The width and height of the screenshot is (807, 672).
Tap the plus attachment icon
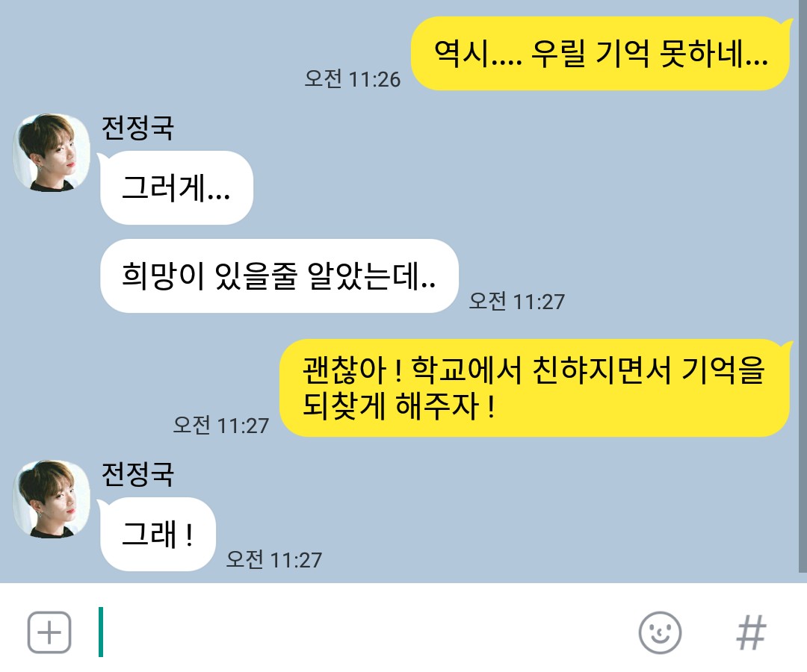tap(49, 632)
